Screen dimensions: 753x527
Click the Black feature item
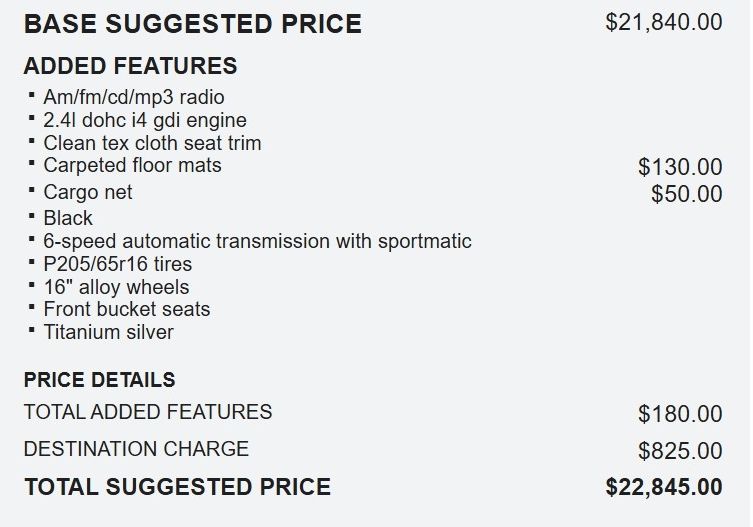pos(68,218)
